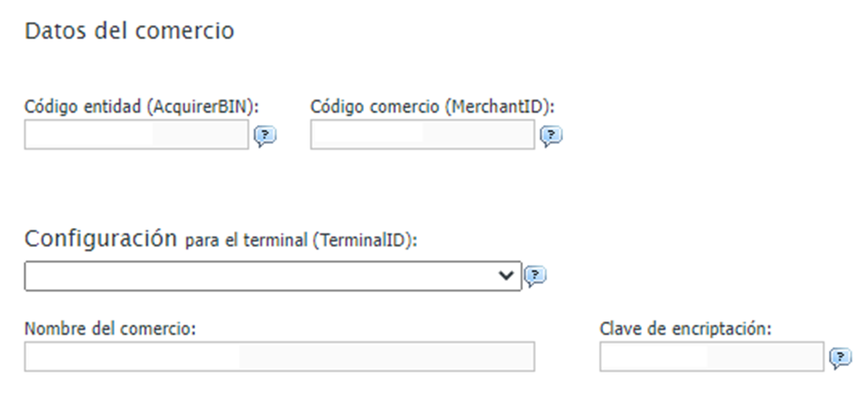Click the "Clave de encriptación:" label
This screenshot has width=868, height=396.
pyautogui.click(x=685, y=328)
